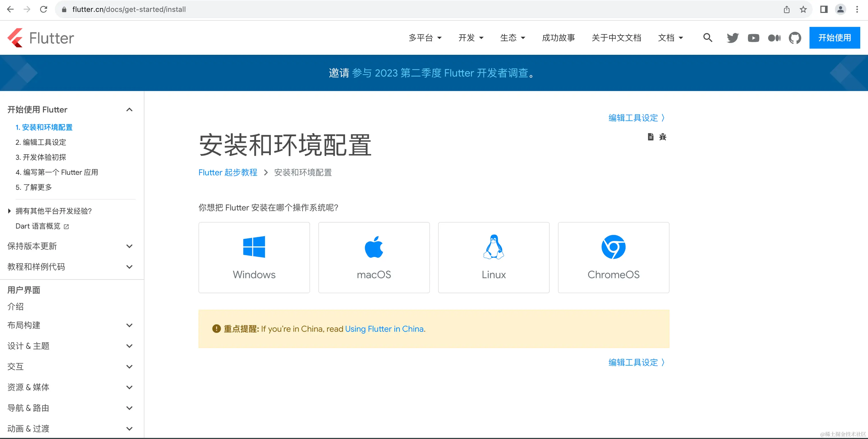Click the report issue bug icon
The image size is (868, 439).
tap(663, 137)
